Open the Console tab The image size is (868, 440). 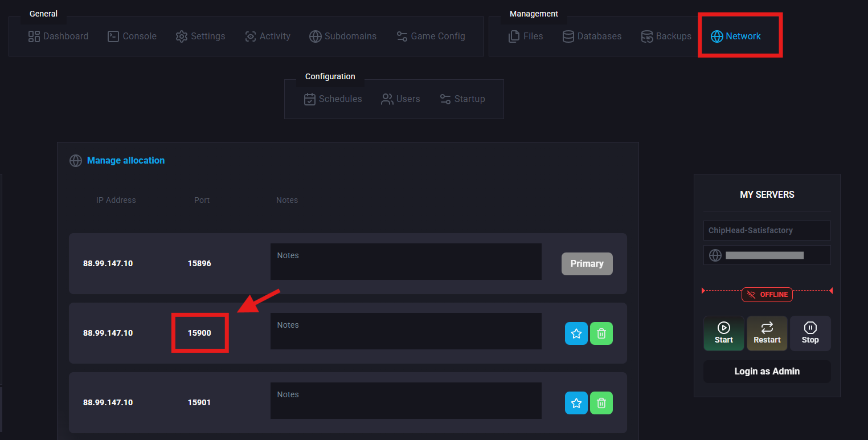132,36
